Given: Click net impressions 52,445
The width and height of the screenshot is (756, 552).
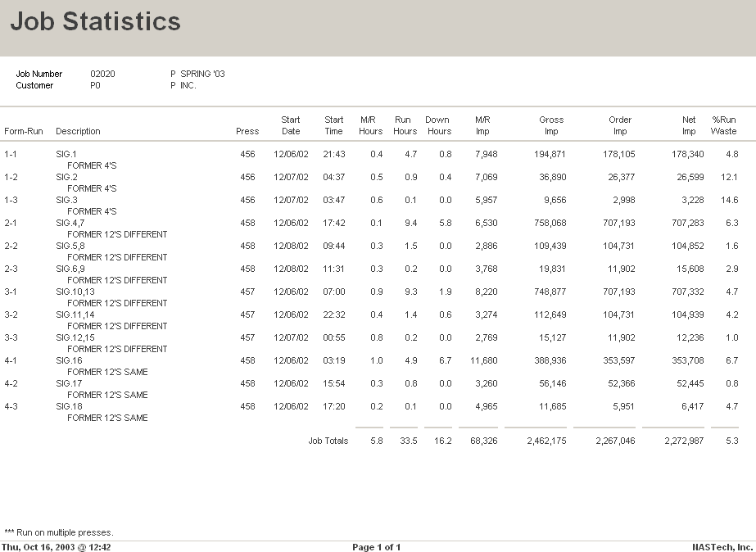Looking at the screenshot, I should 690,384.
